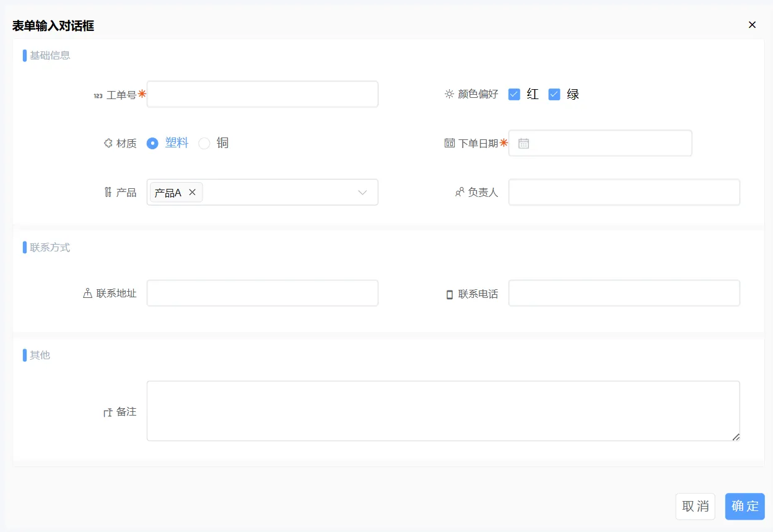Click the tools icon beside 产品
This screenshot has height=532, width=773.
click(x=108, y=192)
